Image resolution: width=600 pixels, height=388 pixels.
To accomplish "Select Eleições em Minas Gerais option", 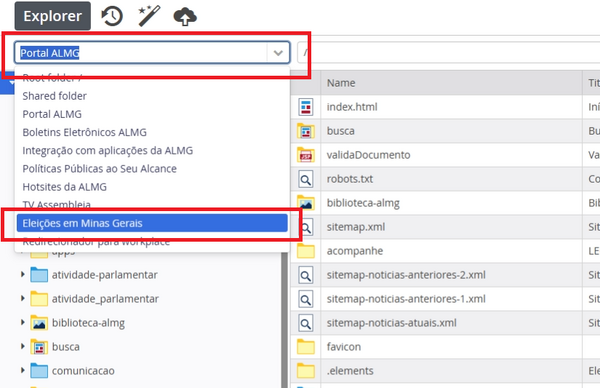I will [x=152, y=223].
